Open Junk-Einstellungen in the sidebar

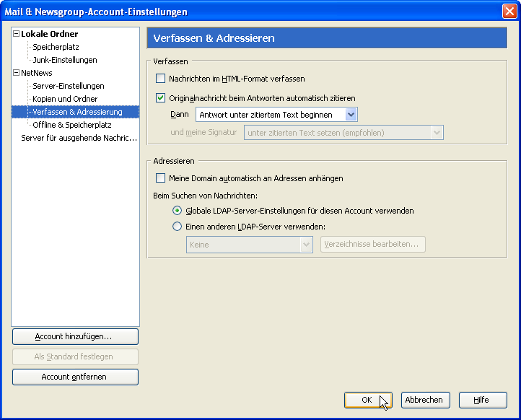[x=64, y=60]
